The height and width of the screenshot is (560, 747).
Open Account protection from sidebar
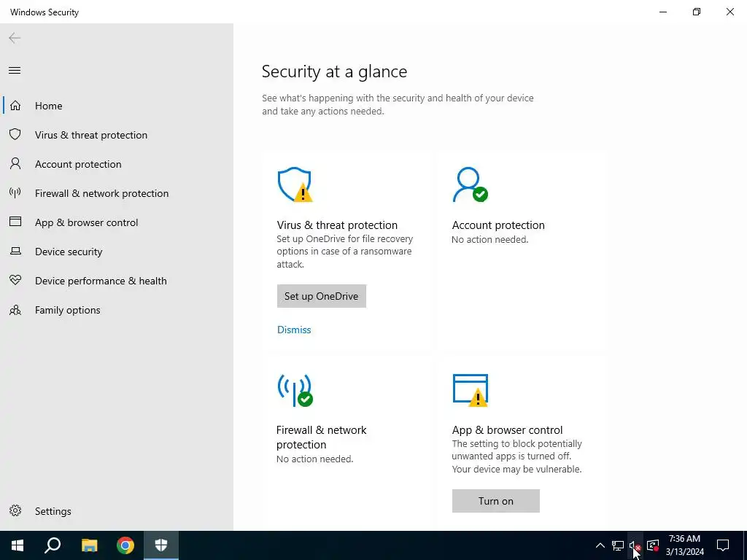(117, 164)
